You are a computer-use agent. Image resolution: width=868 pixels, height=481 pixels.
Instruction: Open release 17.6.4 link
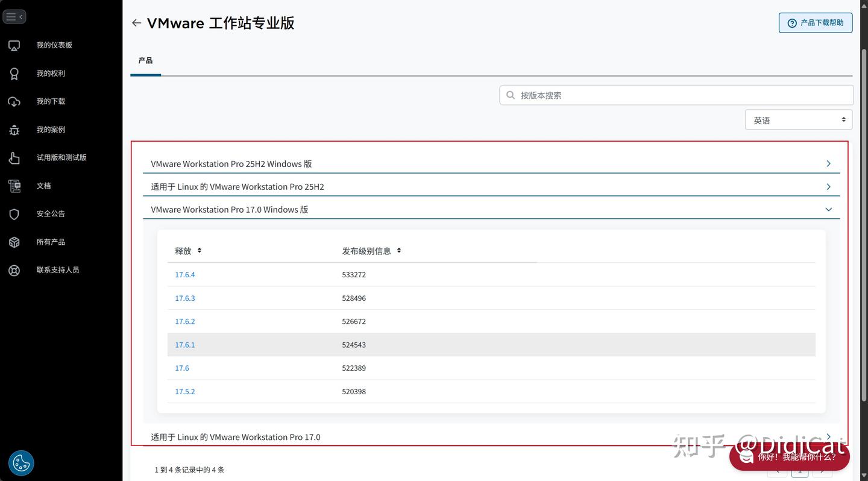[185, 275]
